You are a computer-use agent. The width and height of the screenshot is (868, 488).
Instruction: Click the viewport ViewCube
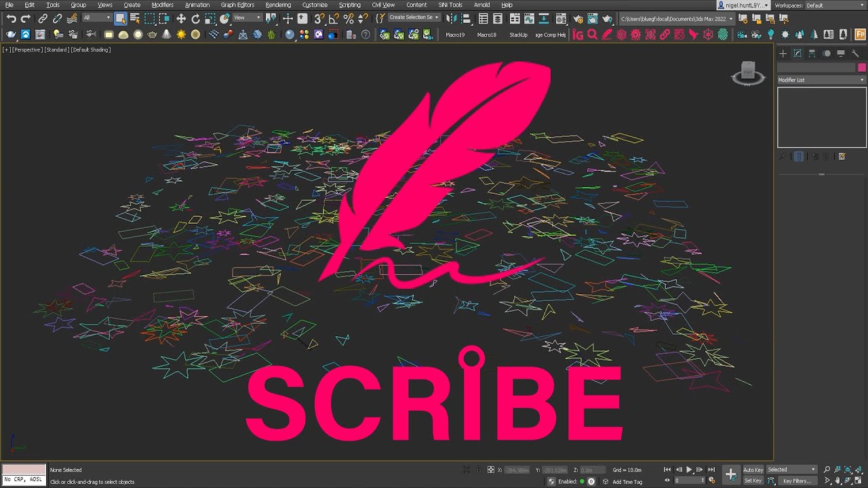click(x=748, y=73)
